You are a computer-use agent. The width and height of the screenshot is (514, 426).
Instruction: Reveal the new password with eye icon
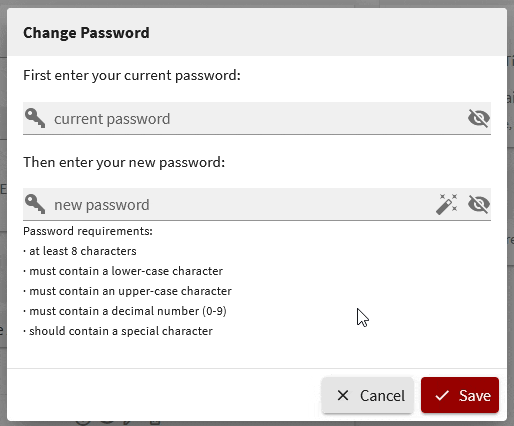tap(479, 204)
